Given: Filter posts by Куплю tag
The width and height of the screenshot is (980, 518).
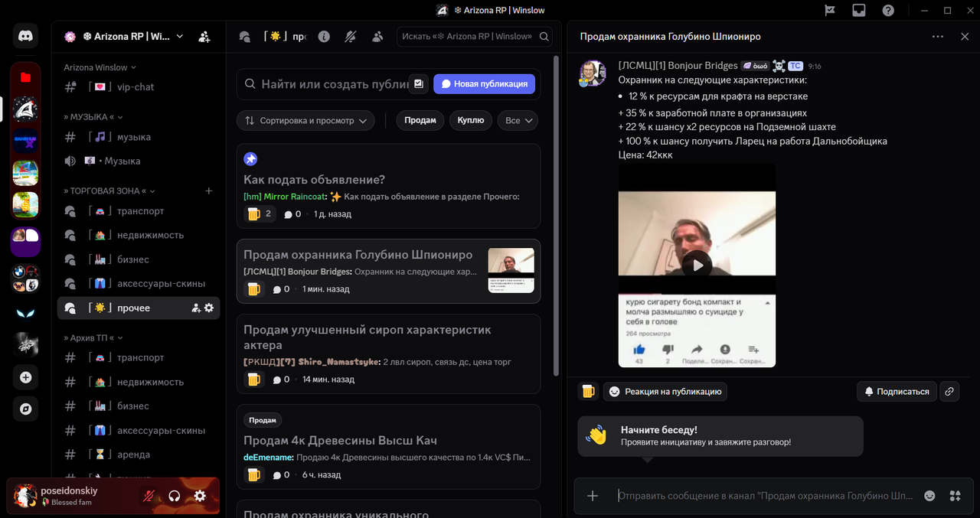Looking at the screenshot, I should 470,120.
